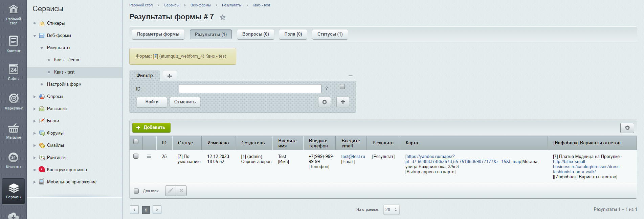Image resolution: width=644 pixels, height=219 pixels.
Task: Enable the Для всех checkbox
Action: [x=136, y=191]
